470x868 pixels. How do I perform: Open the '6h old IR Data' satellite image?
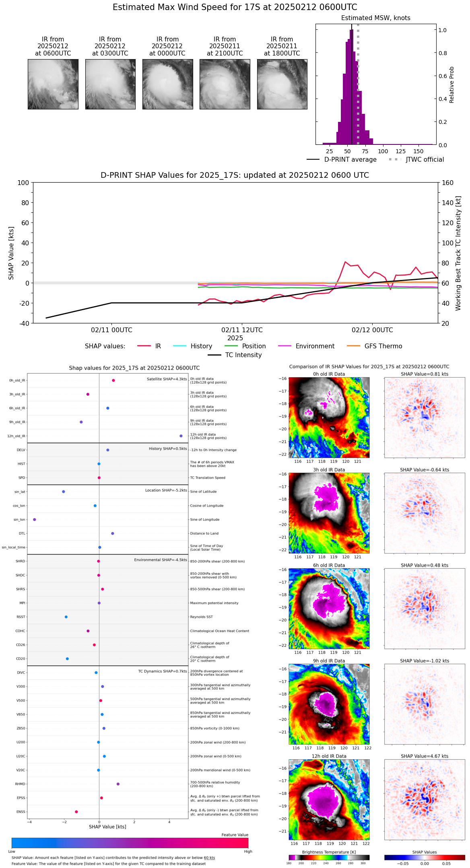(x=329, y=609)
